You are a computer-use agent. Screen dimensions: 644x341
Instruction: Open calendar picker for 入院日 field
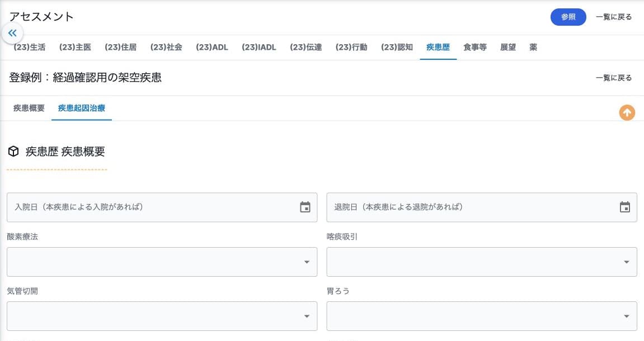point(305,207)
